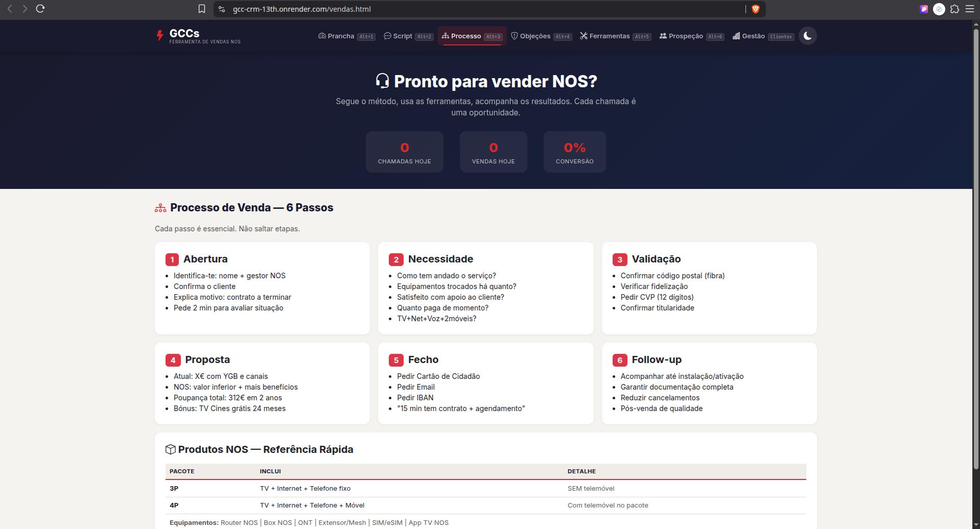Go to the Ferramentas tab
The image size is (980, 529).
(615, 36)
